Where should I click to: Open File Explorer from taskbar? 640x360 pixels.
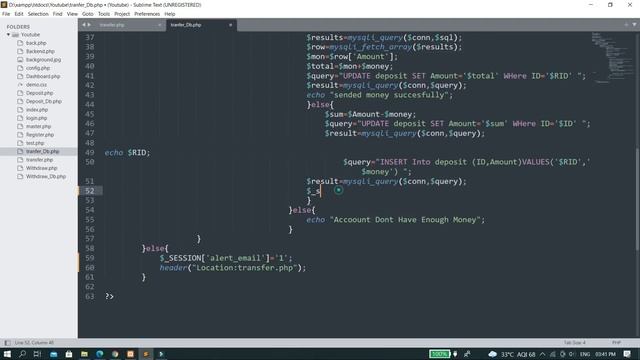point(84,354)
